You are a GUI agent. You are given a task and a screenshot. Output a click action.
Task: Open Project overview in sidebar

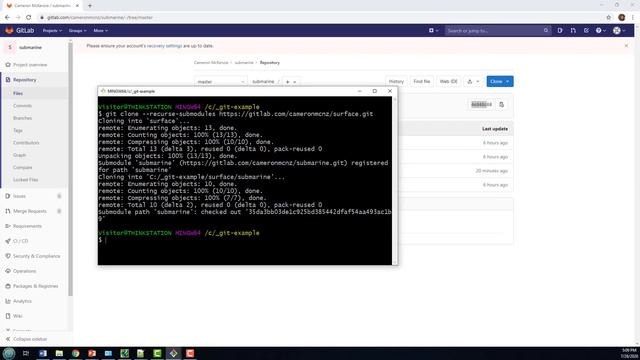[30, 64]
